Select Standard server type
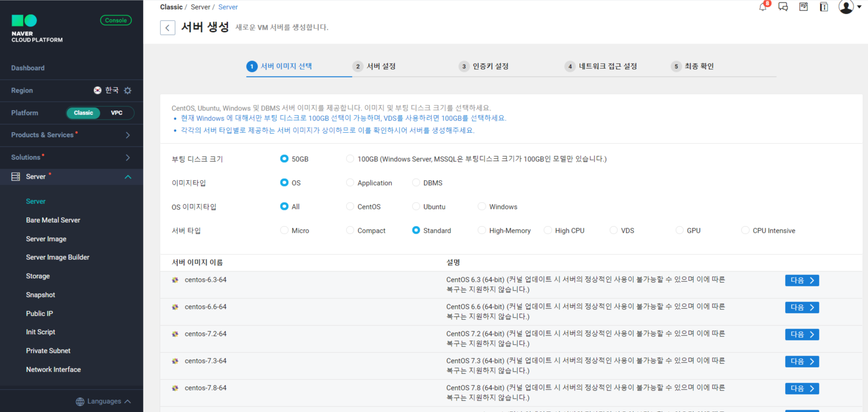The height and width of the screenshot is (412, 868). click(416, 230)
